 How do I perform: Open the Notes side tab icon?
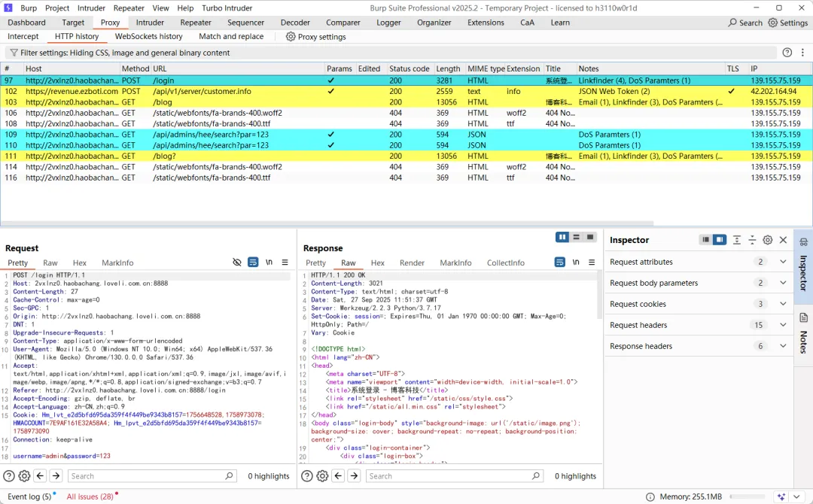point(804,317)
